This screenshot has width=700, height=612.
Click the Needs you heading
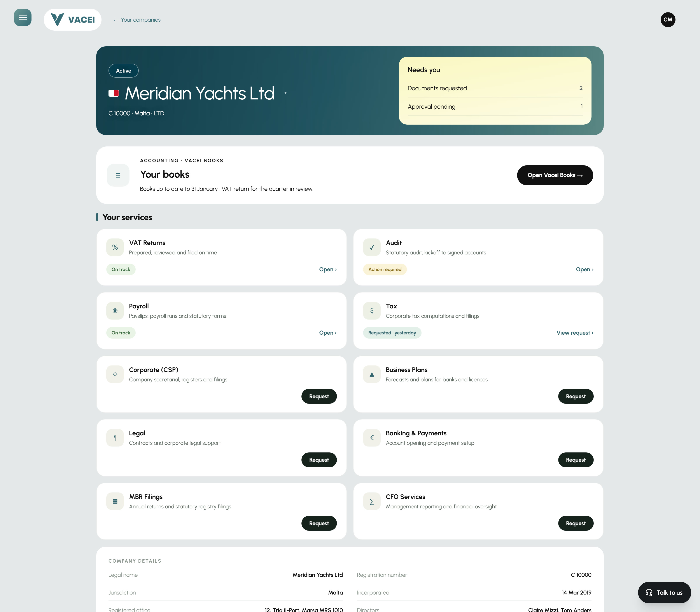[x=423, y=70]
